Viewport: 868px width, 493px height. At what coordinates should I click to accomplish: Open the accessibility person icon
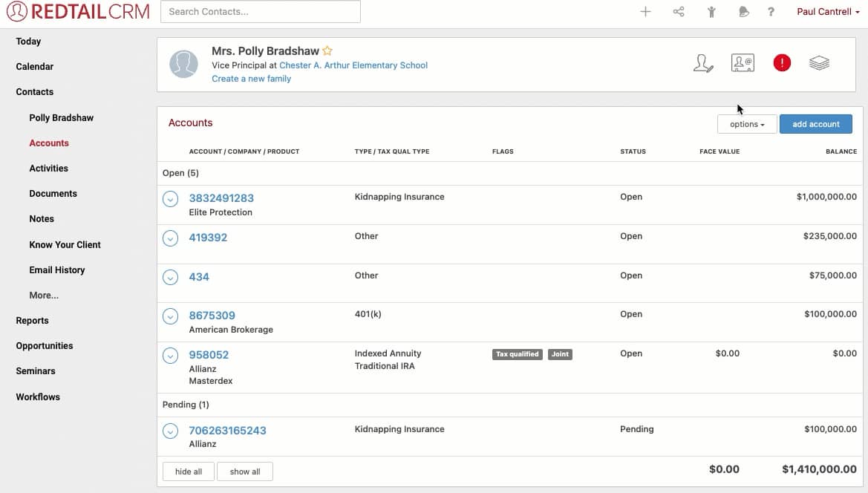(711, 12)
